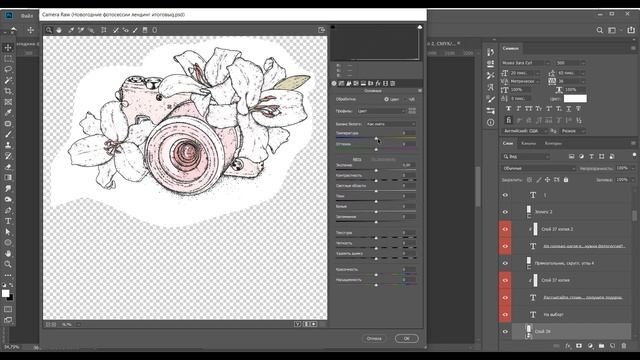
Task: Open the layer opacity dropdown arrow
Action: 633,168
